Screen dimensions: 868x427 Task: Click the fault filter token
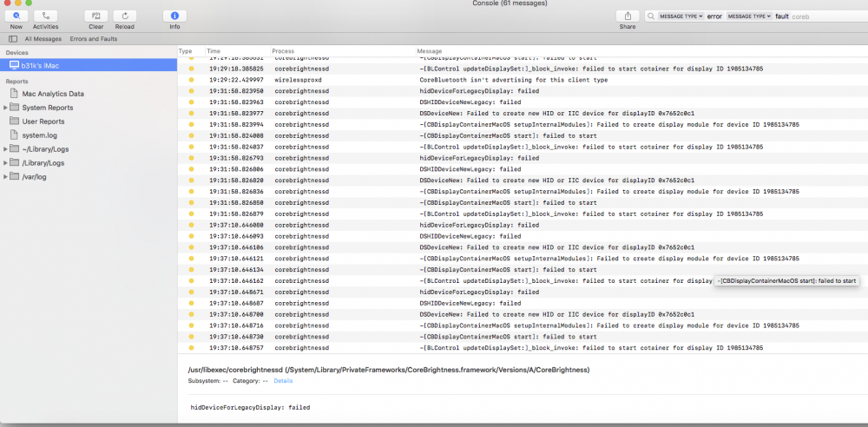(782, 16)
